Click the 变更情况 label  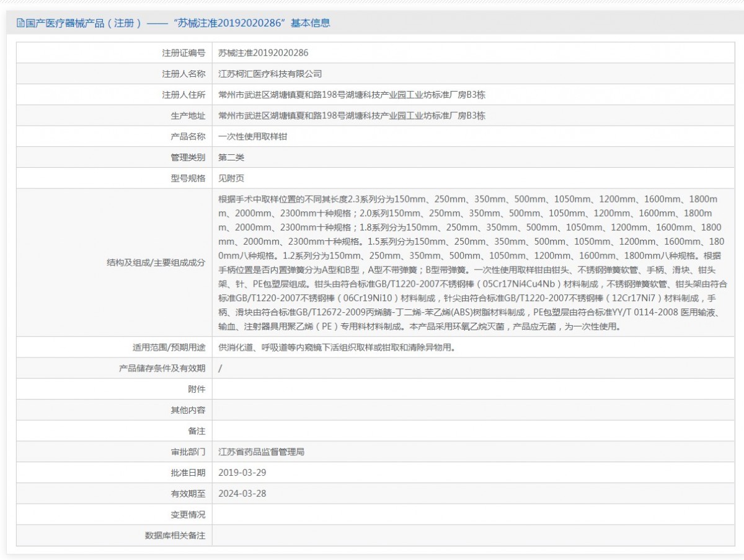(188, 515)
